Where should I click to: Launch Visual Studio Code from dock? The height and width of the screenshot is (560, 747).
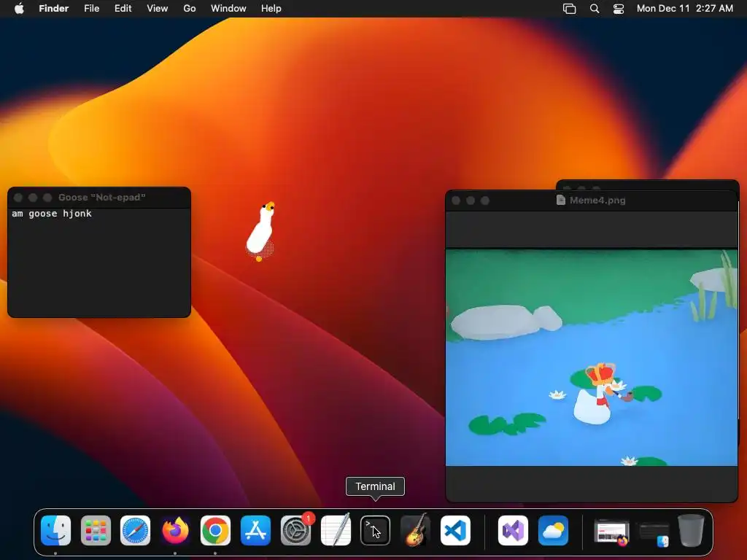click(x=455, y=531)
